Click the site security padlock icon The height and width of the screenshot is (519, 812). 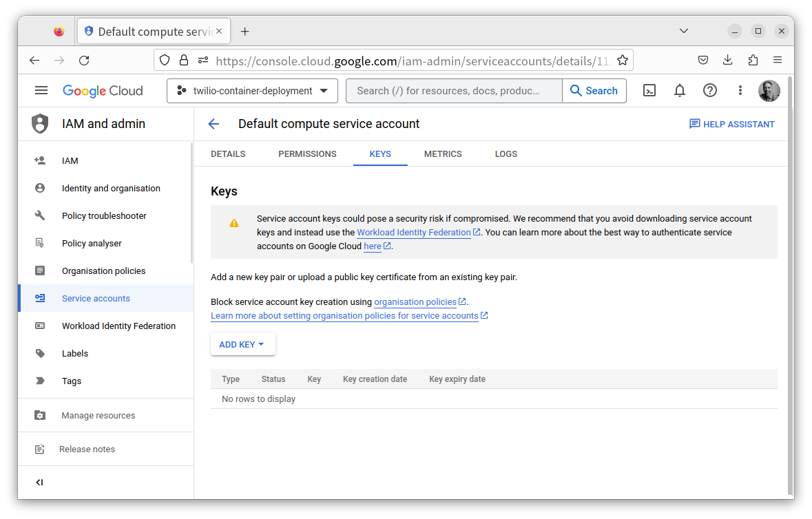pyautogui.click(x=184, y=61)
